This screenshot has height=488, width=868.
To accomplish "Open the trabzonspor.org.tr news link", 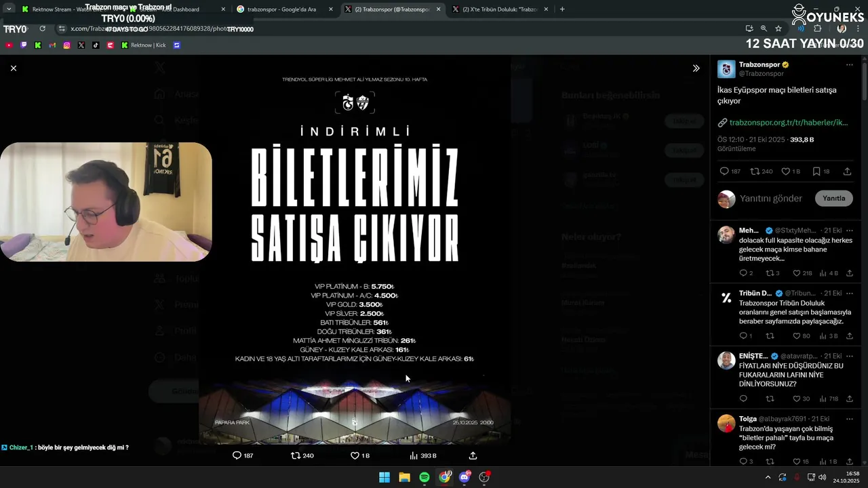I will (789, 123).
